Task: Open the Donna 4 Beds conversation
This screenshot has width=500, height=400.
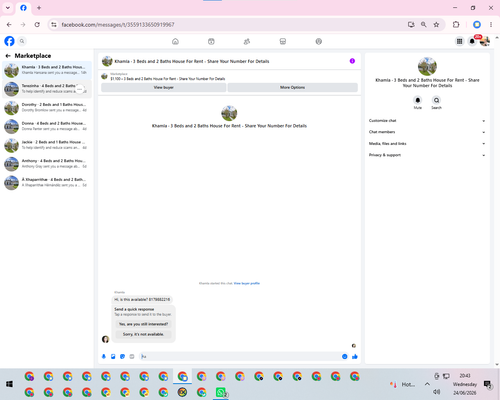Action: pyautogui.click(x=47, y=126)
